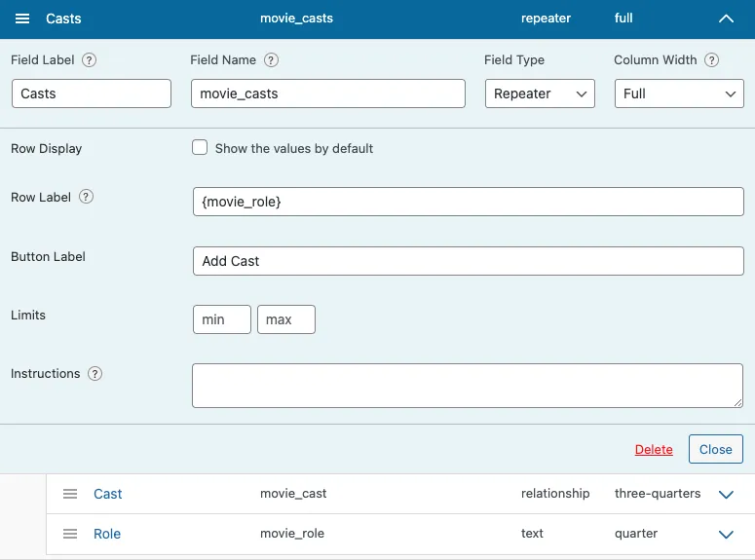This screenshot has width=755, height=560.
Task: Click the Casts title in header bar
Action: [63, 19]
